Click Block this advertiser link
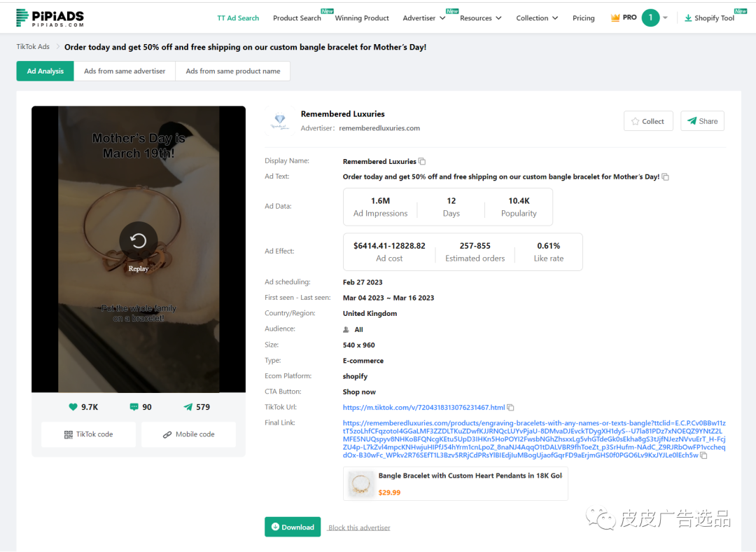Screen dimensions: 756x552 (359, 527)
